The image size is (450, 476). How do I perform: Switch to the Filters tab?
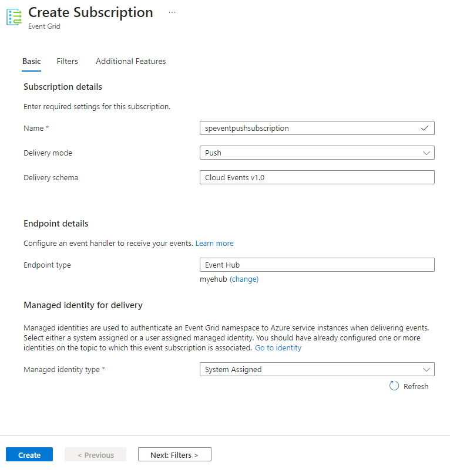(x=68, y=61)
